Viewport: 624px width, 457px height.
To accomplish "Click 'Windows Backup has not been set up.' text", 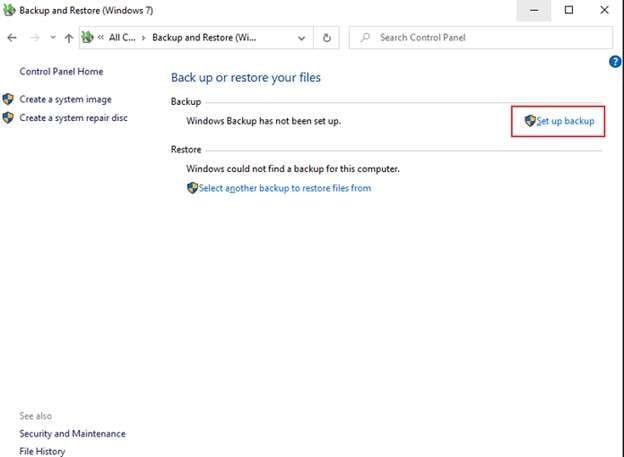I will (263, 121).
